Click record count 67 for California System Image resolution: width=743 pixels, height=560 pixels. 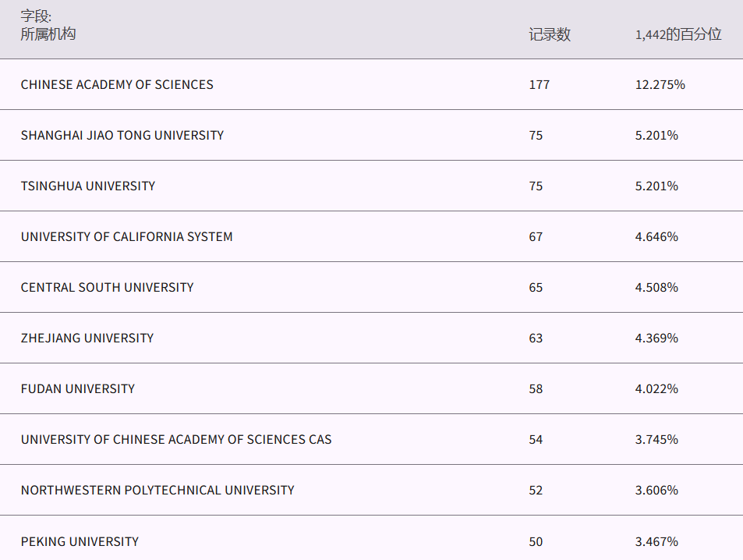pos(536,236)
